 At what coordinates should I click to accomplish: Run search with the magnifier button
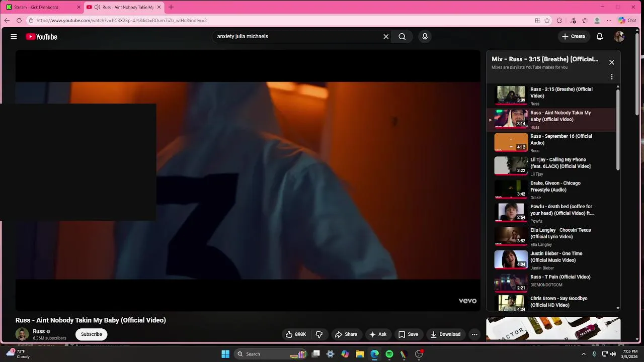402,37
